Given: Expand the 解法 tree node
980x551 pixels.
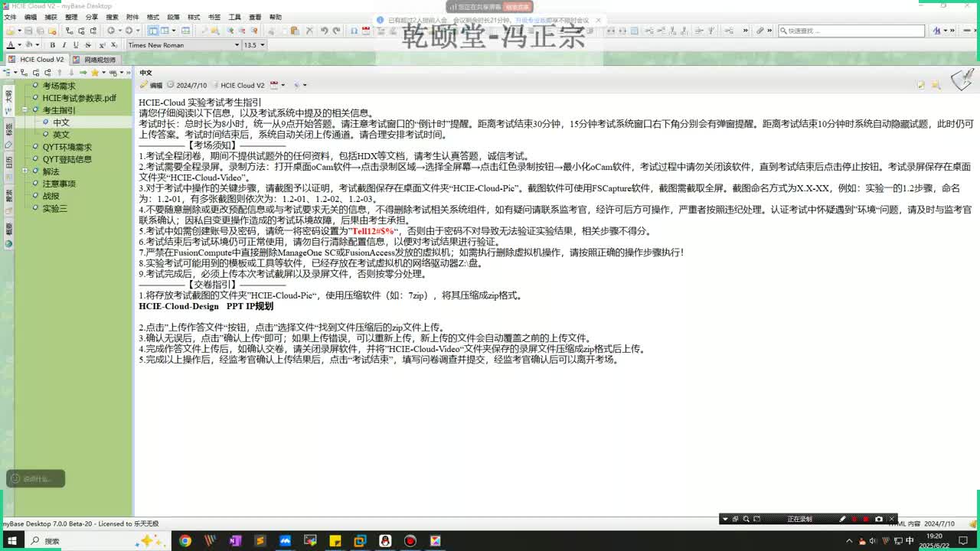Looking at the screenshot, I should tap(25, 171).
